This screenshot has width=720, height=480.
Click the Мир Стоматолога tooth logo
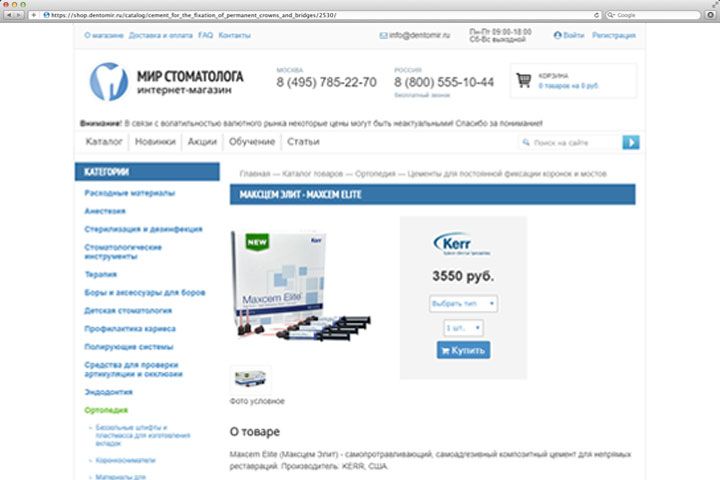(x=109, y=82)
